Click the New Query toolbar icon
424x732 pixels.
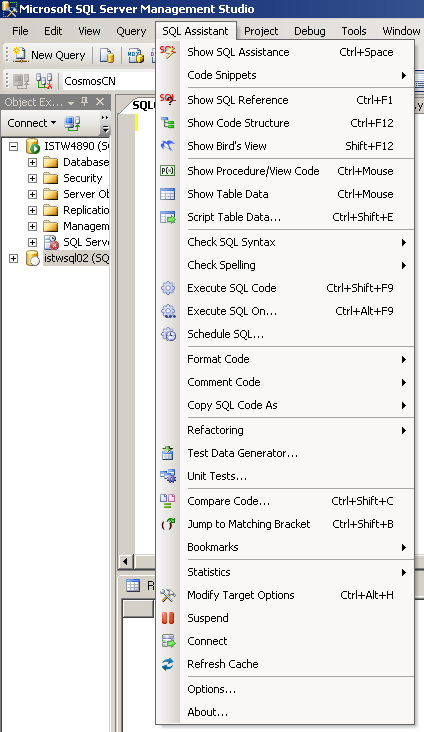20,55
